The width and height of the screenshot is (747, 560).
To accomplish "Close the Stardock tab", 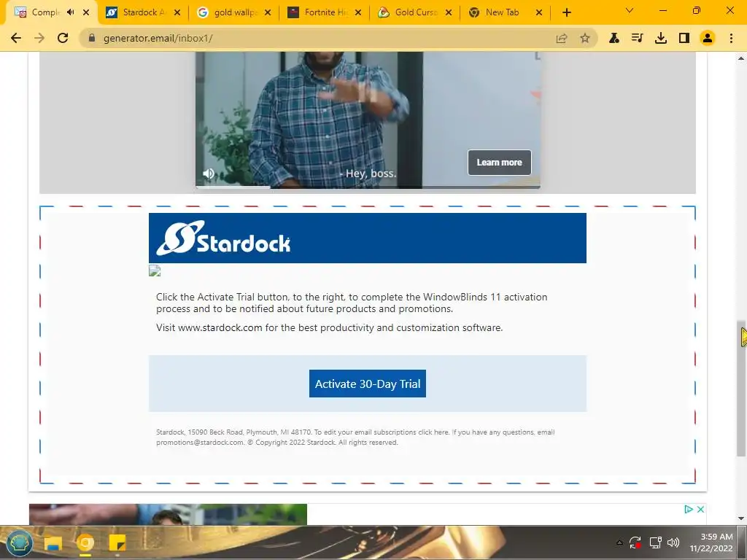I will (x=177, y=13).
